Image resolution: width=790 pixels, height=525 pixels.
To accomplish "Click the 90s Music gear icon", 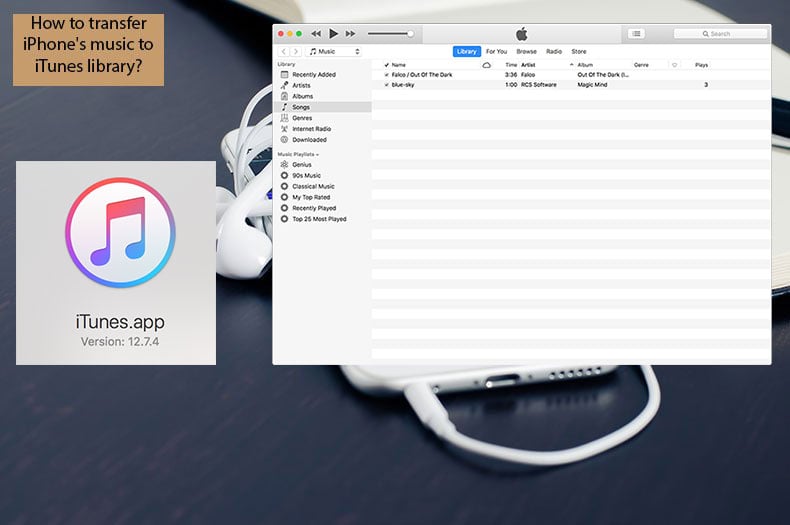I will click(x=284, y=175).
